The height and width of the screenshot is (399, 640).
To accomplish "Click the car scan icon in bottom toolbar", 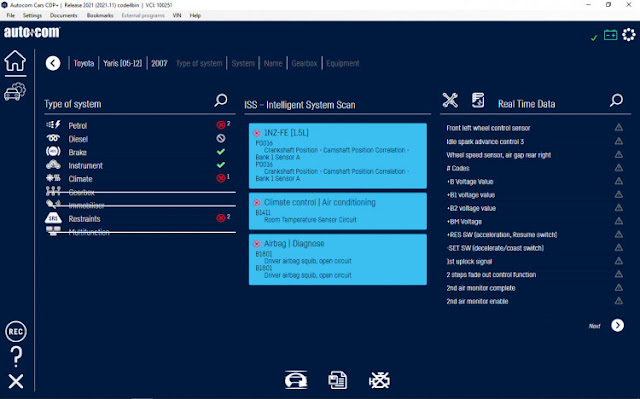I will [x=296, y=380].
